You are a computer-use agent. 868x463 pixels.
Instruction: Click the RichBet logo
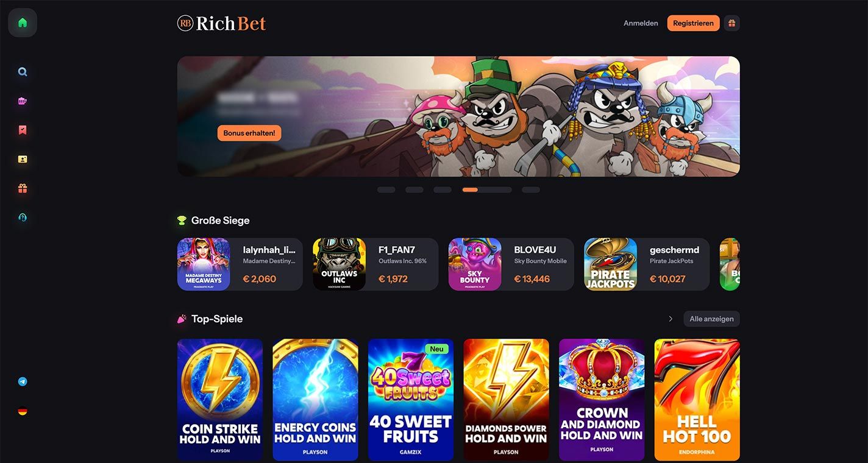(x=222, y=23)
